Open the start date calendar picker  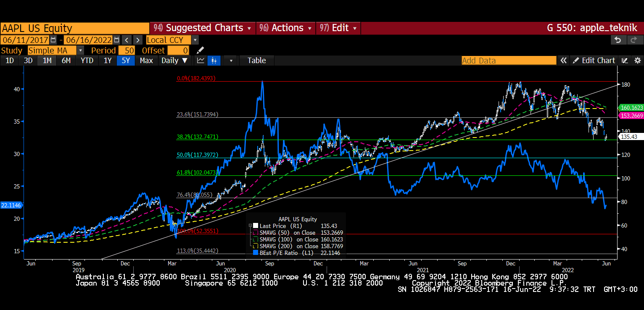(53, 40)
